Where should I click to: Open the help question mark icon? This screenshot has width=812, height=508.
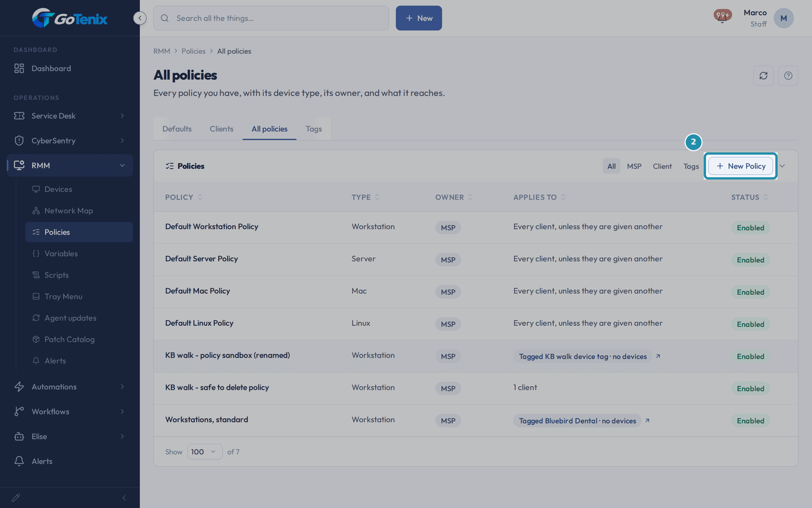788,76
